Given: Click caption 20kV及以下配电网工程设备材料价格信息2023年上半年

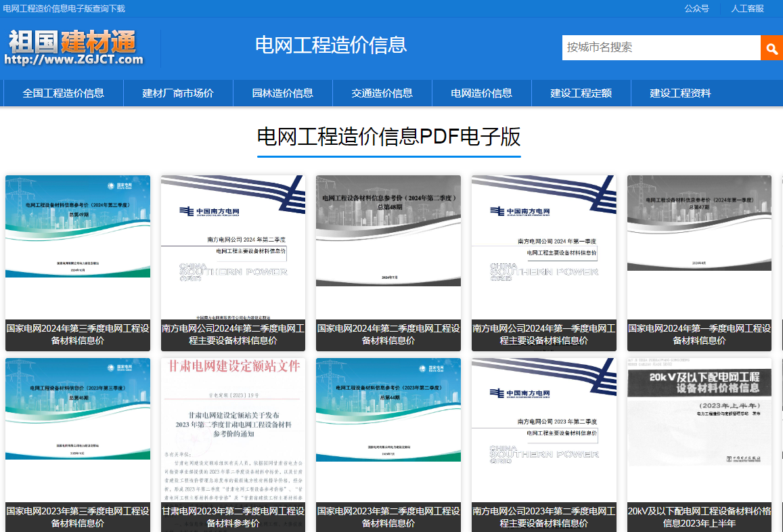Looking at the screenshot, I should pyautogui.click(x=699, y=517).
